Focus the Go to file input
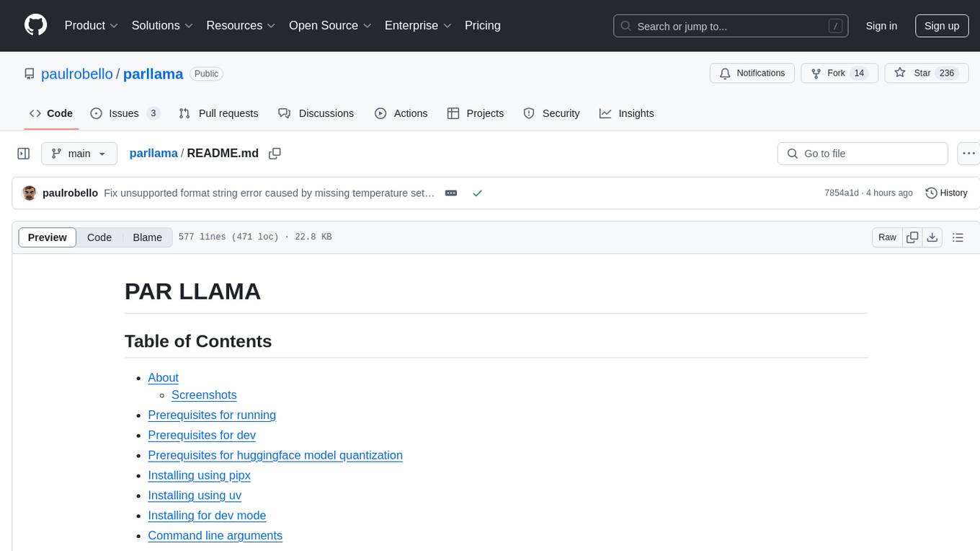This screenshot has height=551, width=980. click(863, 154)
